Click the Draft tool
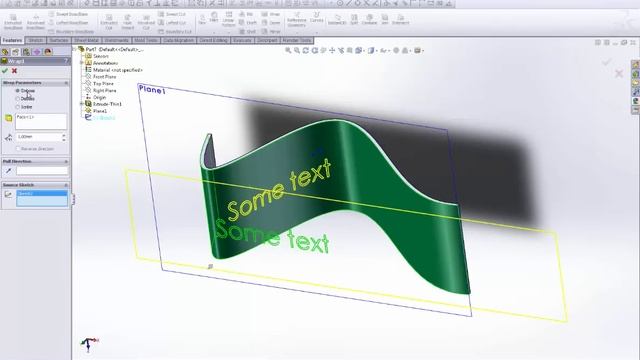 pos(248,23)
